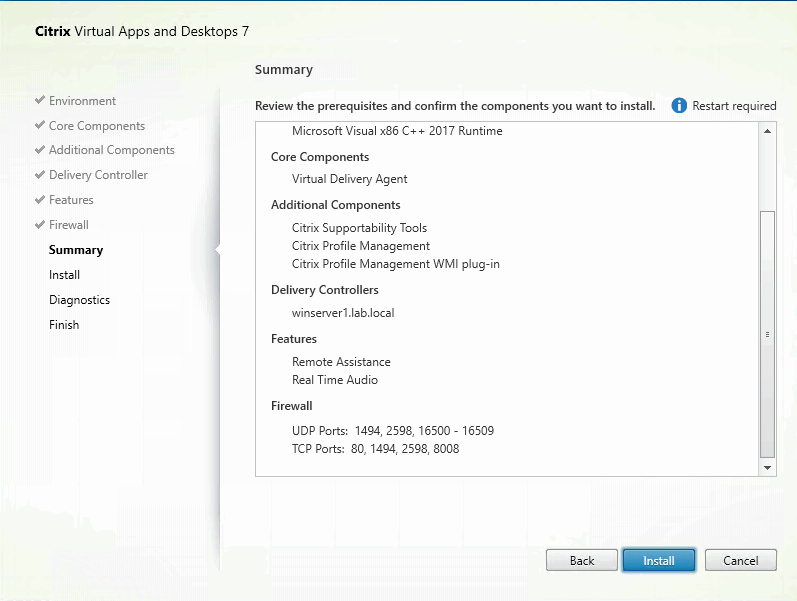The height and width of the screenshot is (601, 797).
Task: Click the Review the prerequisites instruction text
Action: [455, 106]
